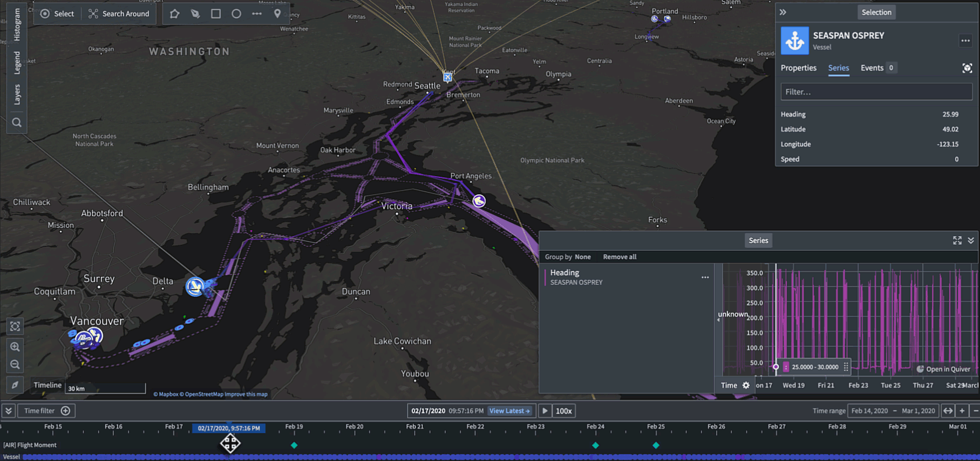Click Remove all series
980x461 pixels.
(x=619, y=257)
